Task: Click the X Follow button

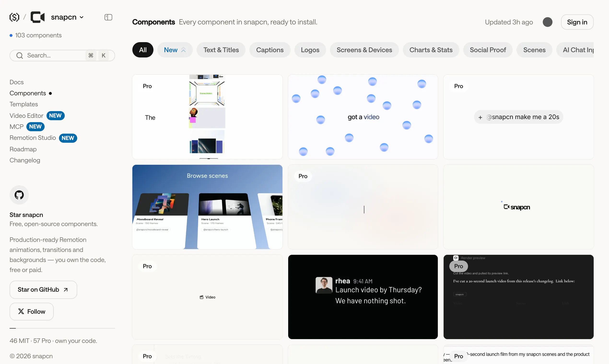Action: point(31,312)
